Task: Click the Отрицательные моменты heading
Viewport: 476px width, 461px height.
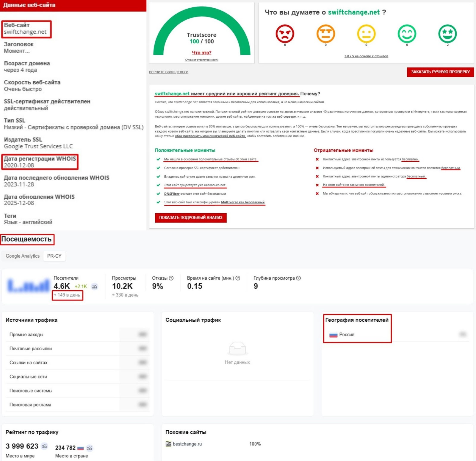Action: (343, 150)
